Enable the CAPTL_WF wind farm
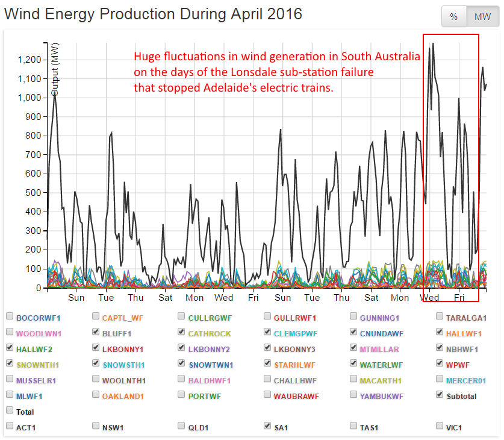This screenshot has width=504, height=440. point(95,315)
